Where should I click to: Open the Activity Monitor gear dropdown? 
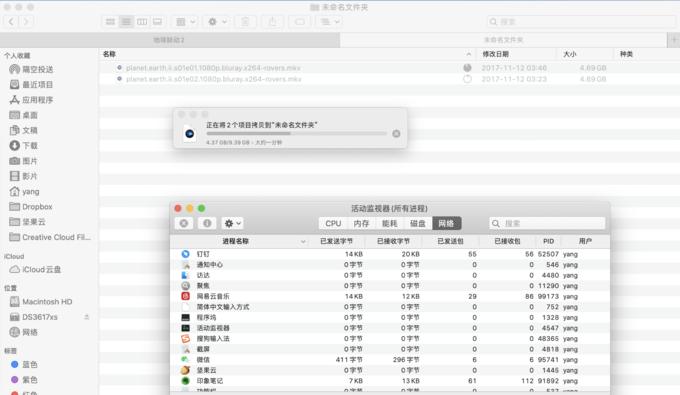(x=232, y=223)
